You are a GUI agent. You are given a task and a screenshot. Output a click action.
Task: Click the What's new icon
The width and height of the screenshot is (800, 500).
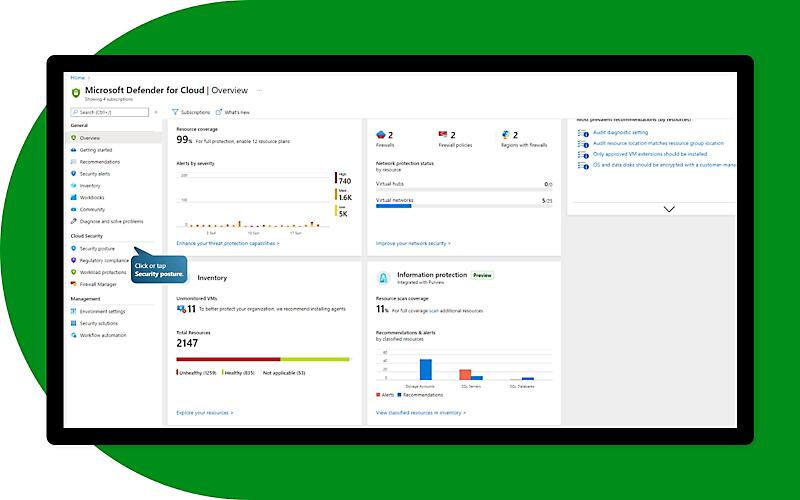(x=219, y=113)
